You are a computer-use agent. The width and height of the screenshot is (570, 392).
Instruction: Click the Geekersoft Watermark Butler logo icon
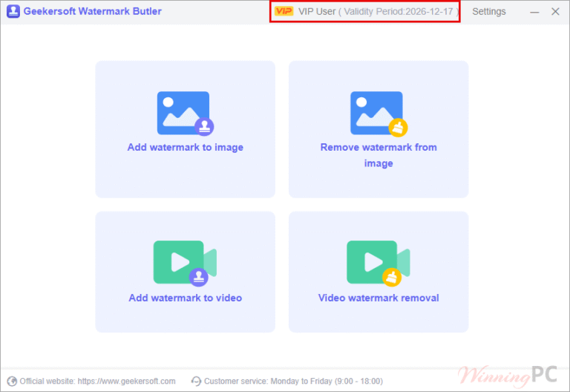pos(13,11)
